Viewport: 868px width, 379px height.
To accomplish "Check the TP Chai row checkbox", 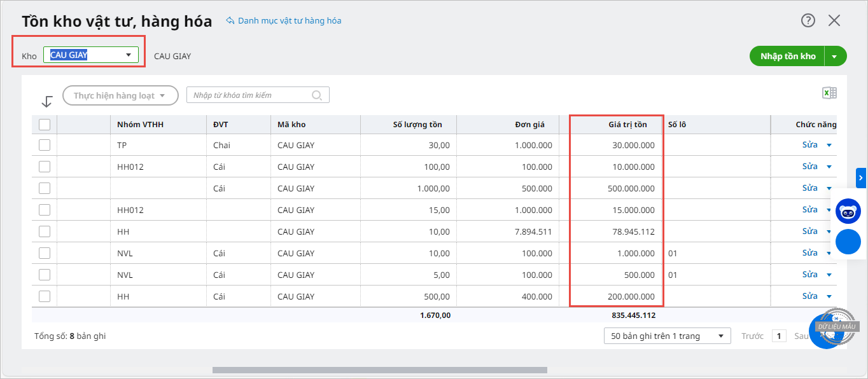I will click(45, 145).
